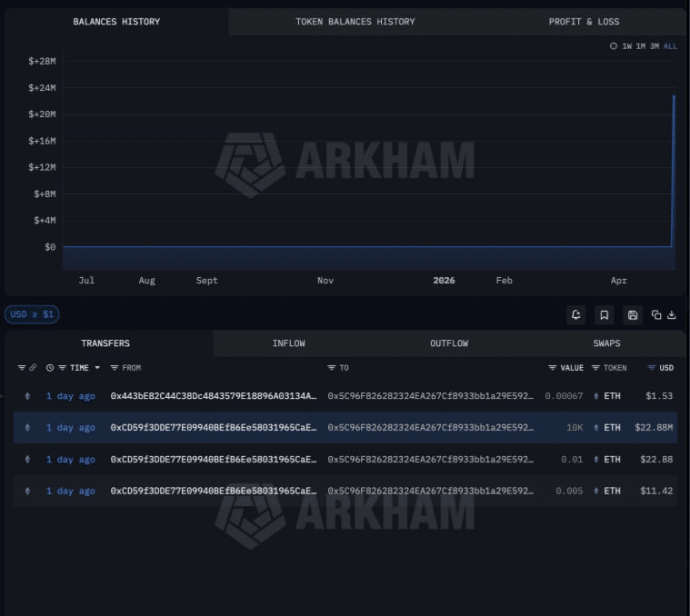
Task: Open the chain filter icon in header
Action: coord(21,368)
